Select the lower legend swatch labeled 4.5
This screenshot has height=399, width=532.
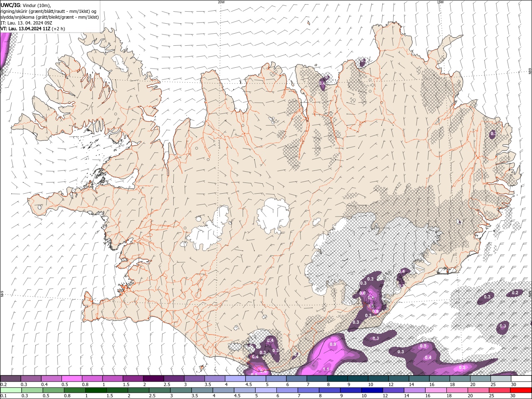coord(244,390)
